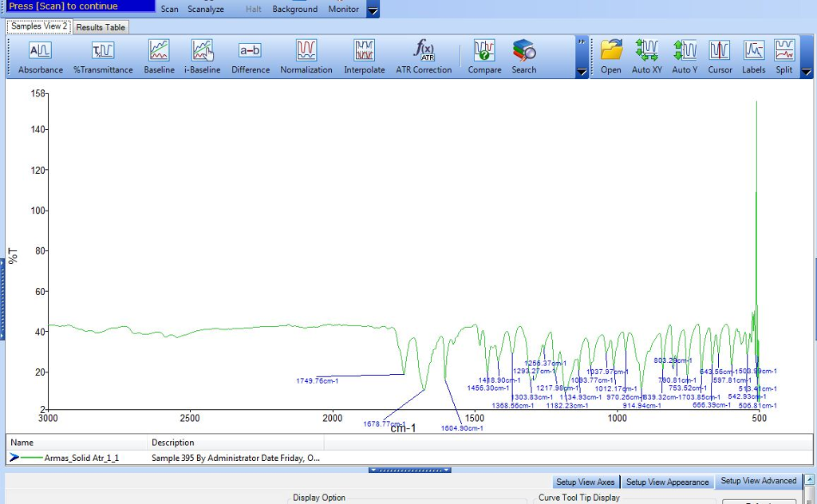Click the Background scan button
The image size is (817, 504).
pos(294,10)
